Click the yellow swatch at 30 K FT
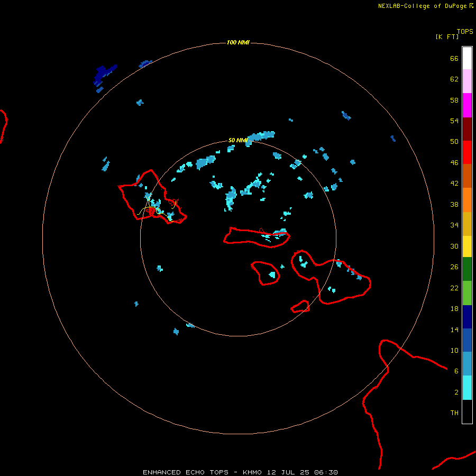This screenshot has width=476, height=476. 467,246
